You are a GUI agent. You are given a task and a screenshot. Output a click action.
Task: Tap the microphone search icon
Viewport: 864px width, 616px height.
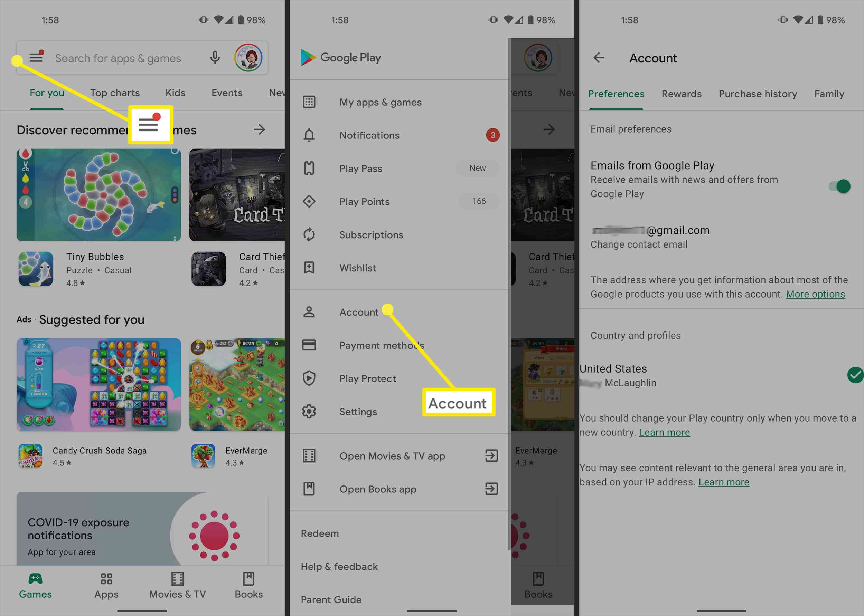click(x=216, y=58)
